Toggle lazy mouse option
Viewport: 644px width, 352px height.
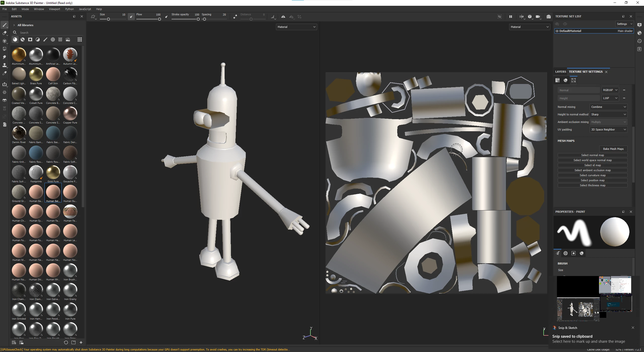[x=235, y=17]
